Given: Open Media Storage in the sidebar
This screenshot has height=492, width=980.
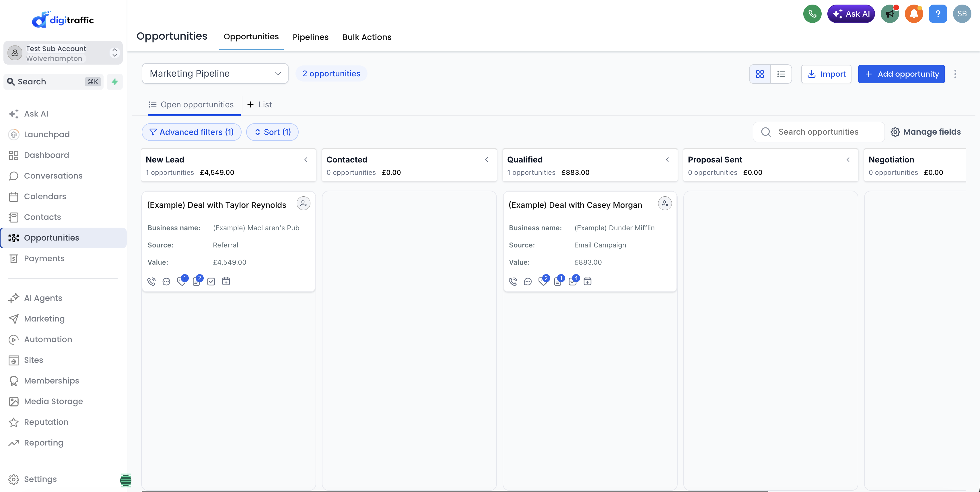Looking at the screenshot, I should pos(63,402).
